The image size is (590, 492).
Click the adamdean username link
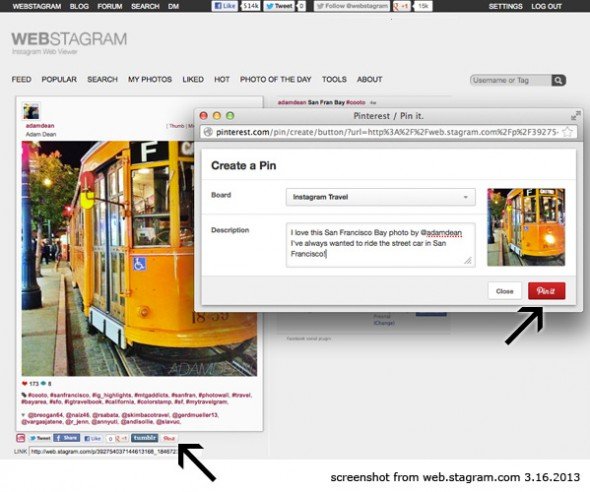coord(40,126)
